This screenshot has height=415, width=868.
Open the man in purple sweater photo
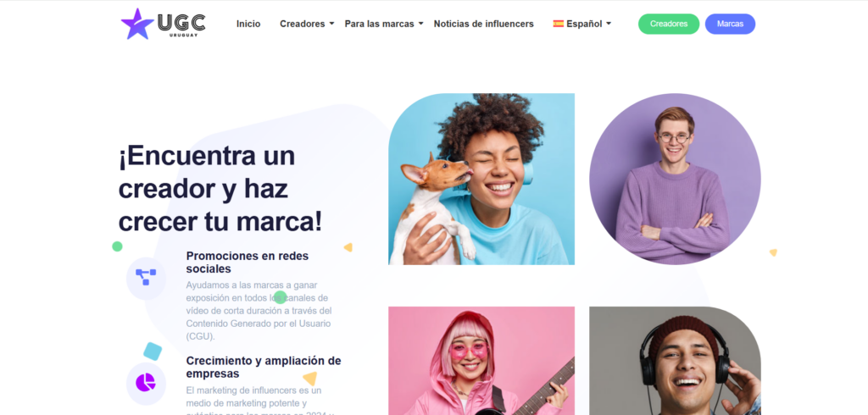tap(675, 179)
